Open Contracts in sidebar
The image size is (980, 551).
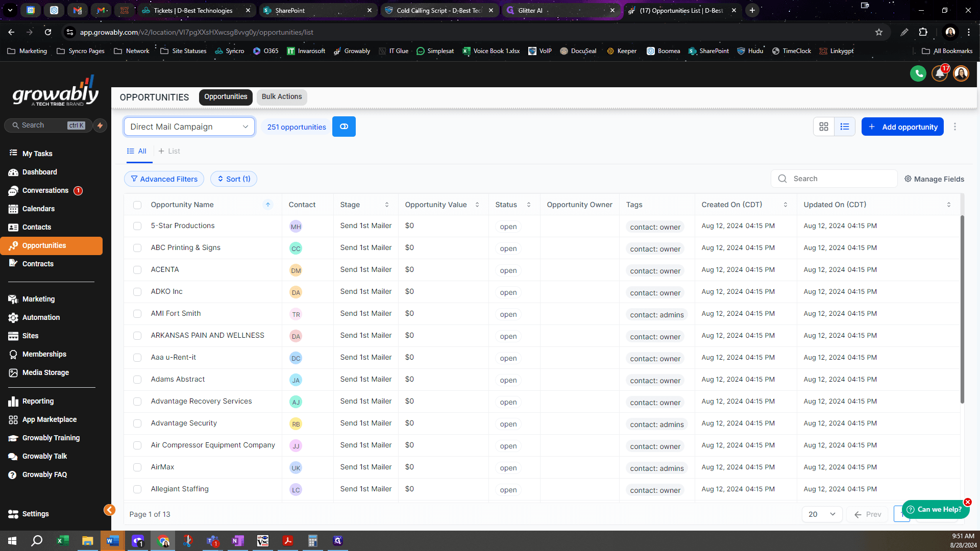[x=38, y=264]
